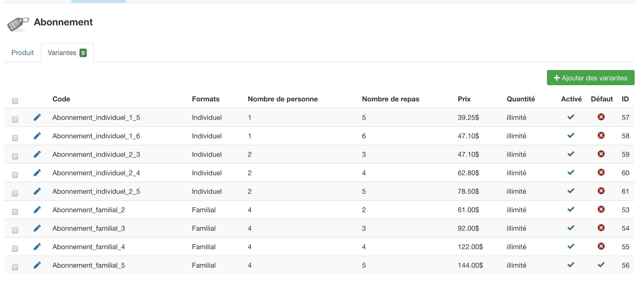Set Abonnement_individuel_1_6 as default via red X
Screen dimensions: 644x288
[x=601, y=136]
